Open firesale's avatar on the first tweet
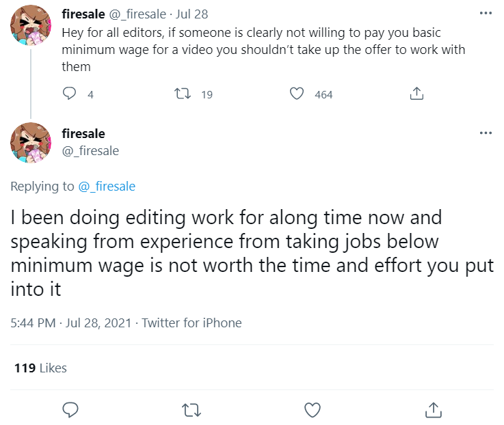Screen dimensions: 504x425 tap(31, 25)
